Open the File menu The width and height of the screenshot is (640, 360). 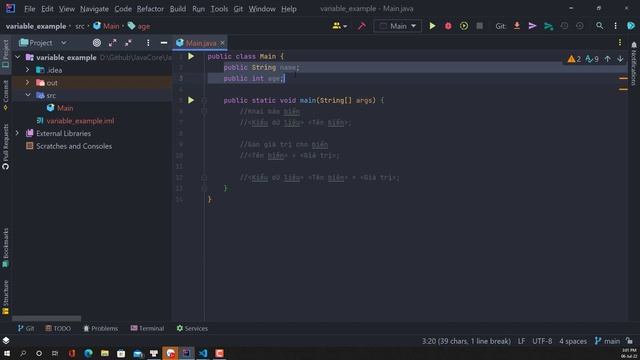pyautogui.click(x=29, y=9)
